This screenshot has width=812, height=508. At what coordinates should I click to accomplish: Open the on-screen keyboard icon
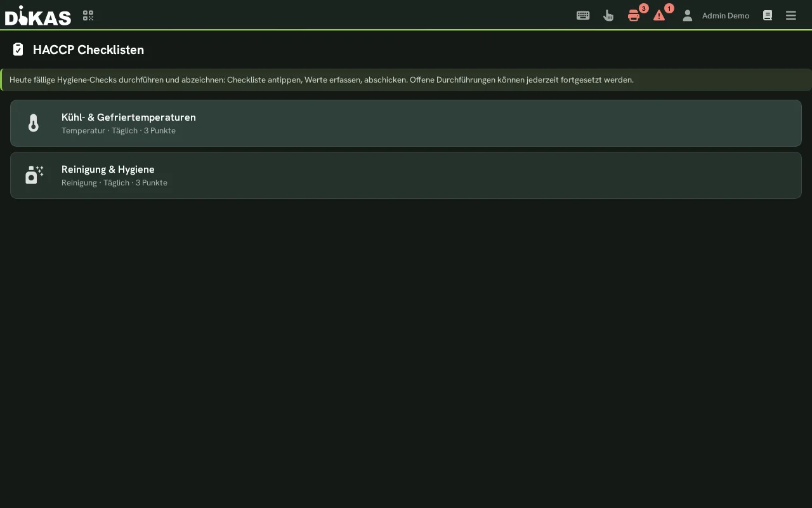pos(583,15)
